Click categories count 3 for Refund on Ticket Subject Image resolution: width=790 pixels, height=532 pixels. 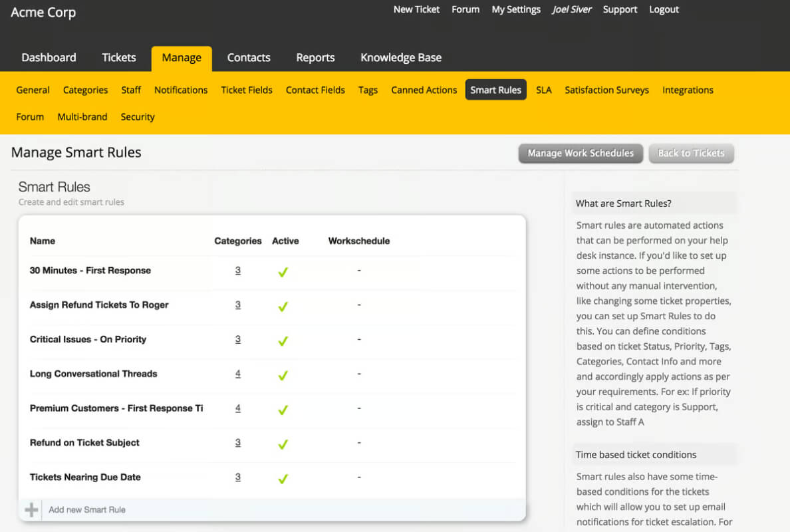point(238,442)
